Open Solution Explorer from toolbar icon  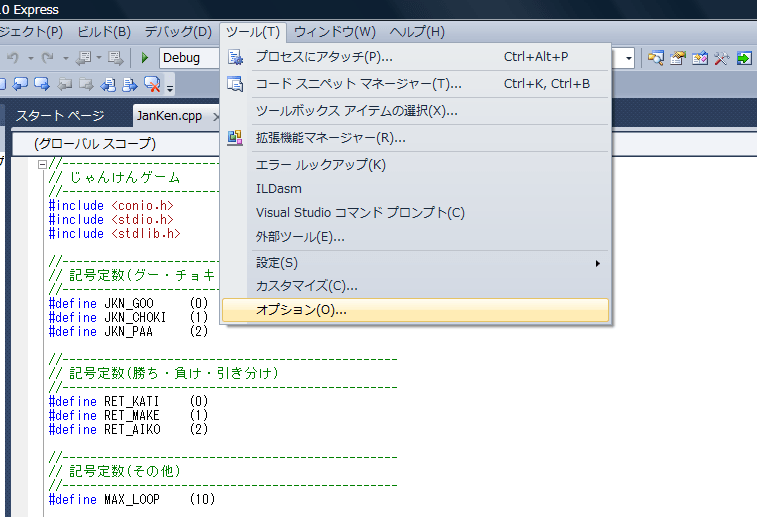[656, 58]
